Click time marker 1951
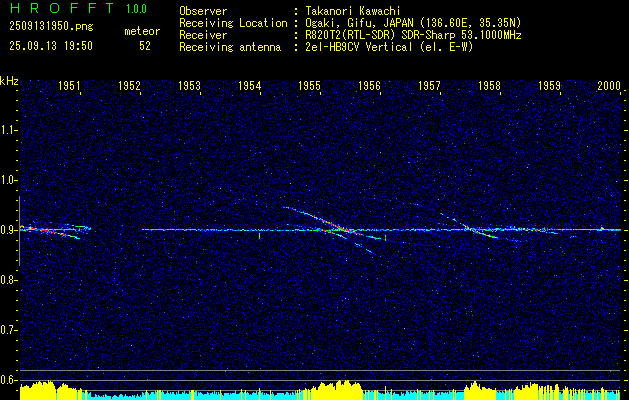The width and height of the screenshot is (629, 400). coord(69,85)
